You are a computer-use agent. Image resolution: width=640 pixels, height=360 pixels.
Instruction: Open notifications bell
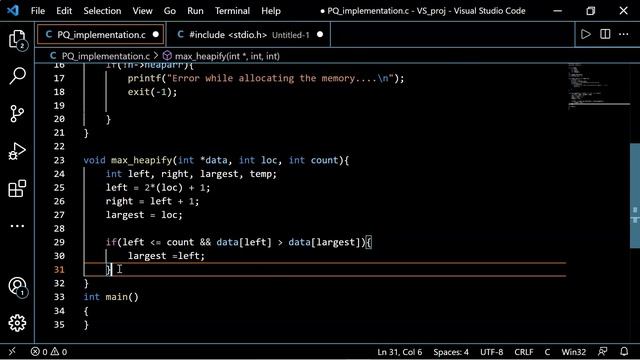pyautogui.click(x=624, y=351)
